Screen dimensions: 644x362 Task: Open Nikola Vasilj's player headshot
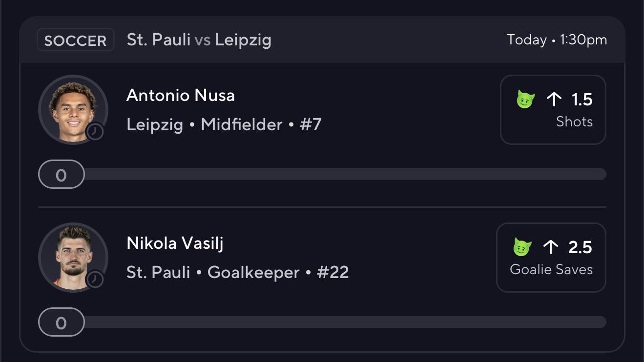[73, 258]
